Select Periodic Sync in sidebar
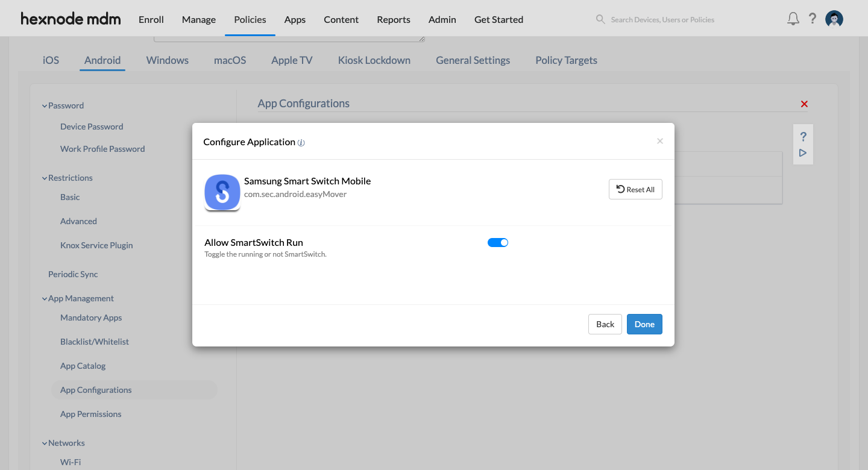The height and width of the screenshot is (470, 868). (x=73, y=274)
